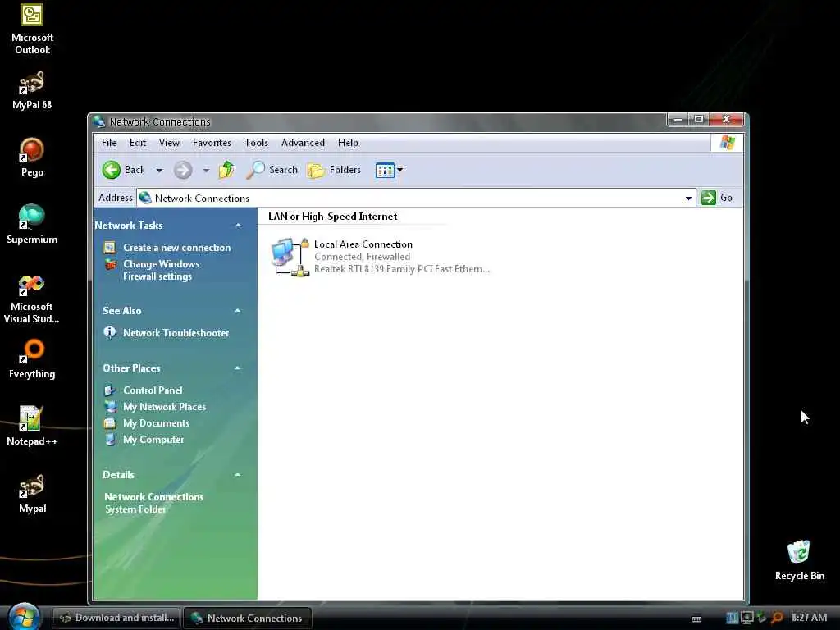Click the Supermium desktop icon
Image resolution: width=840 pixels, height=630 pixels.
(x=32, y=225)
